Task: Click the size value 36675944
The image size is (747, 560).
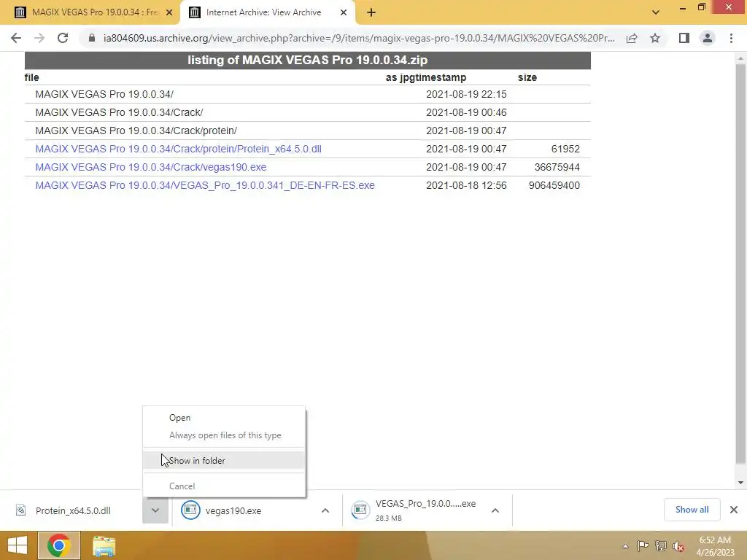Action: tap(557, 167)
